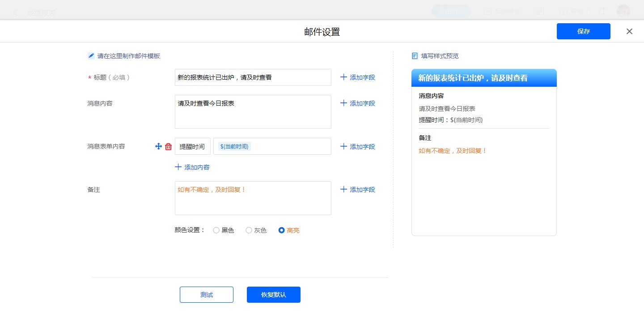This screenshot has width=644, height=313.
Task: Select the 高亮 highlight radio button
Action: click(281, 230)
